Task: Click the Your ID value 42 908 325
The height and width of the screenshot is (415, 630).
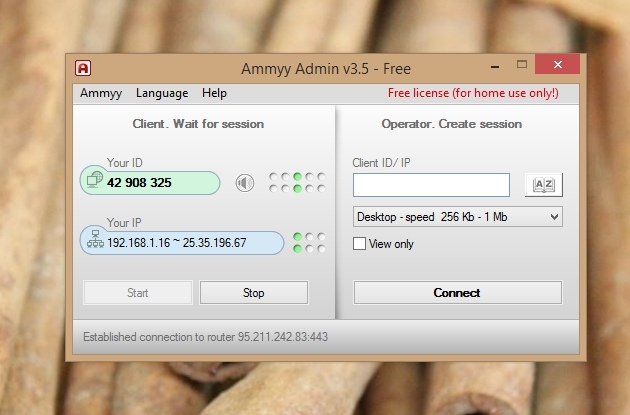Action: click(139, 183)
